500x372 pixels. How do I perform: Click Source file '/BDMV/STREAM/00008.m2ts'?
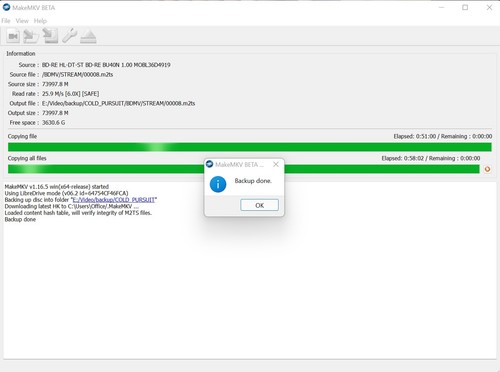pos(77,74)
